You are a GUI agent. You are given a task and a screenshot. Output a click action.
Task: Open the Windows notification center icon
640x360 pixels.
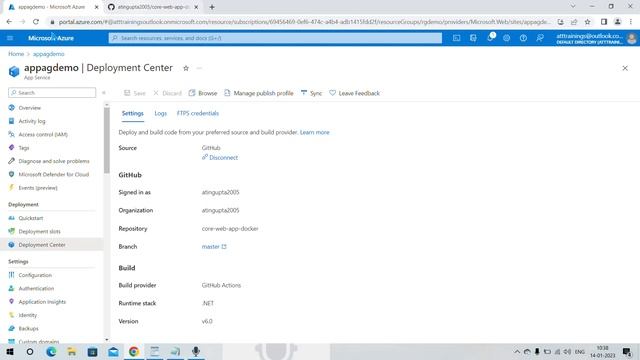tap(627, 351)
